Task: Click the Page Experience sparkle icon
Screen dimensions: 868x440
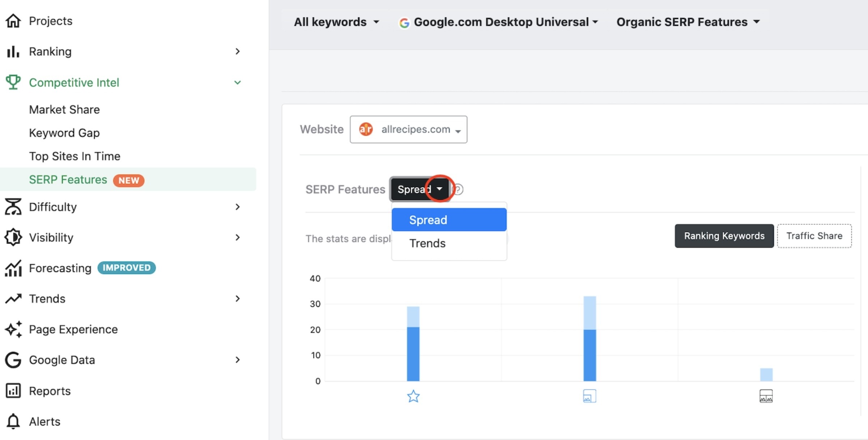Action: point(13,329)
